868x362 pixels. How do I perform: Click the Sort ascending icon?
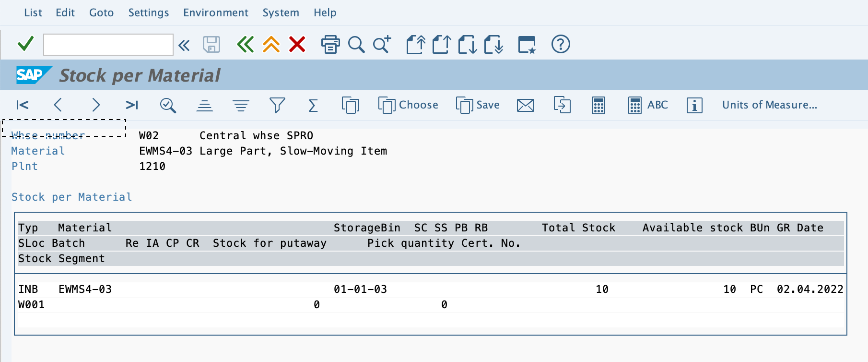(x=204, y=105)
